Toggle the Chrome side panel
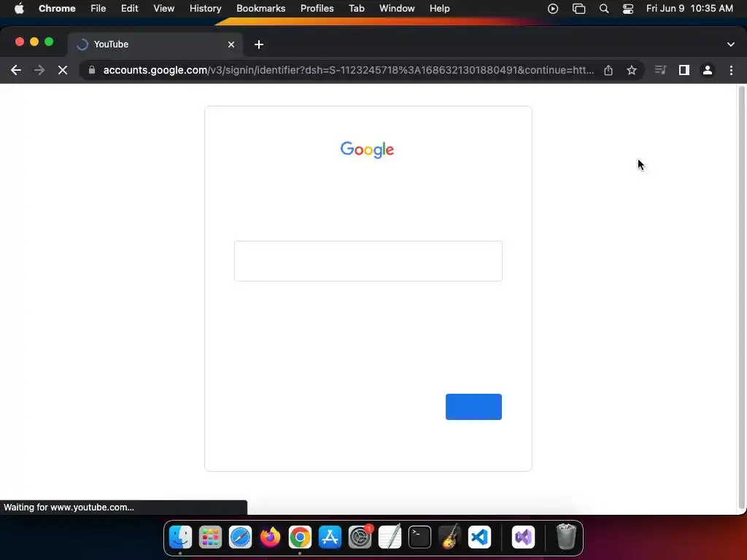This screenshot has height=560, width=747. [684, 71]
